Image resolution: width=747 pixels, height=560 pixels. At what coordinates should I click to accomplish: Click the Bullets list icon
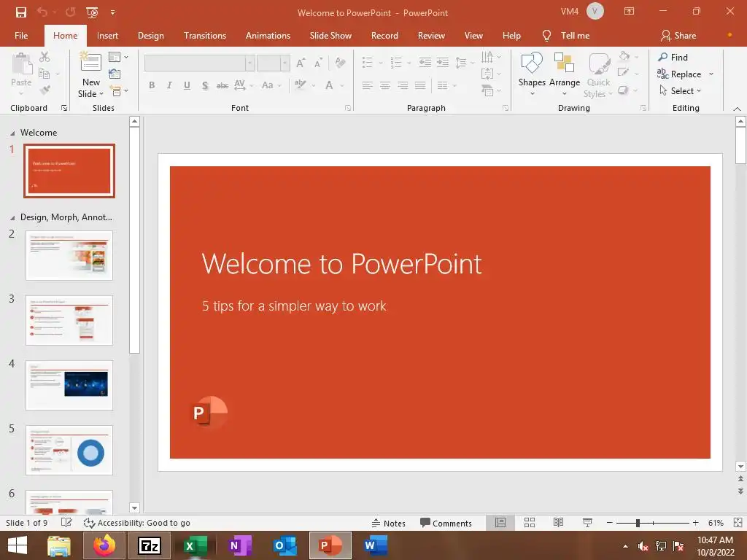point(368,63)
